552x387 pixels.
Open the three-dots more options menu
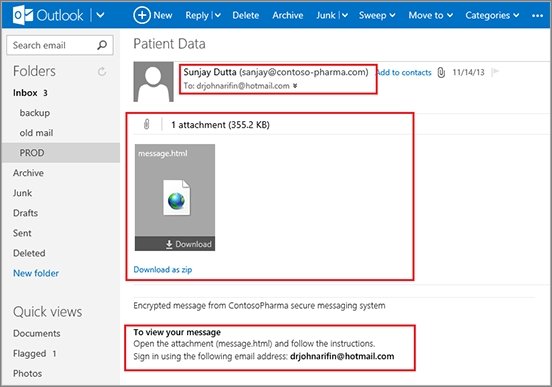[537, 15]
